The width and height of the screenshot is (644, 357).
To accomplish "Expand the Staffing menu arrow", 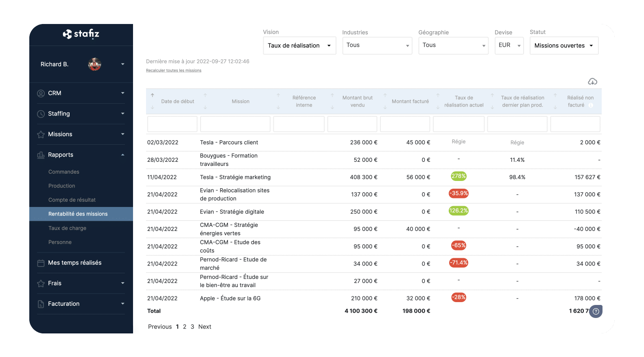I will tap(122, 113).
